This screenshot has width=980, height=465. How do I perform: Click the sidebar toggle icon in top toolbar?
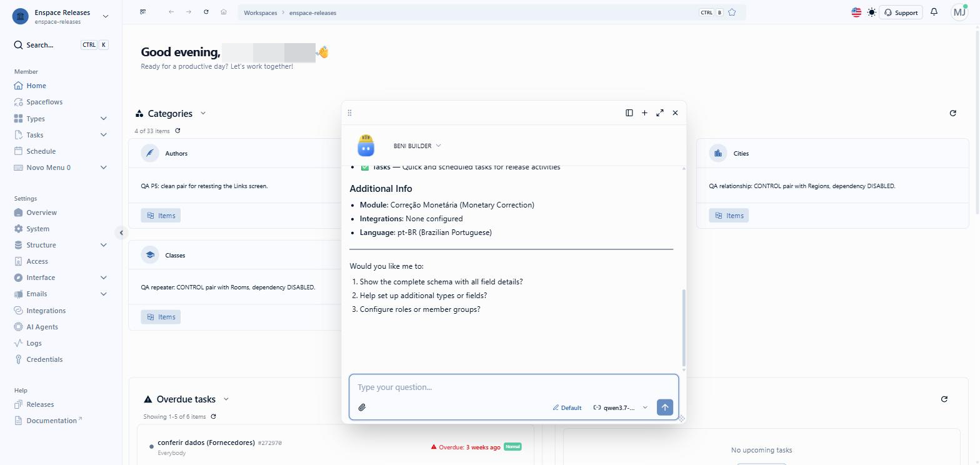tap(143, 12)
